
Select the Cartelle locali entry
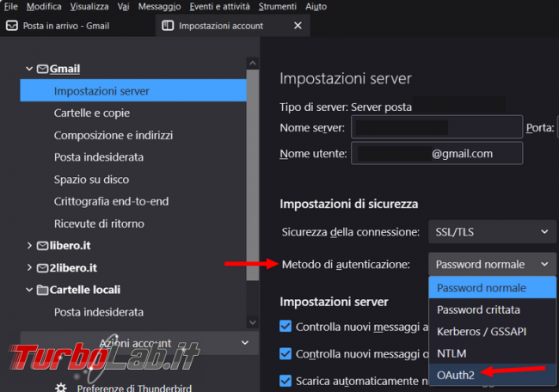(x=85, y=290)
